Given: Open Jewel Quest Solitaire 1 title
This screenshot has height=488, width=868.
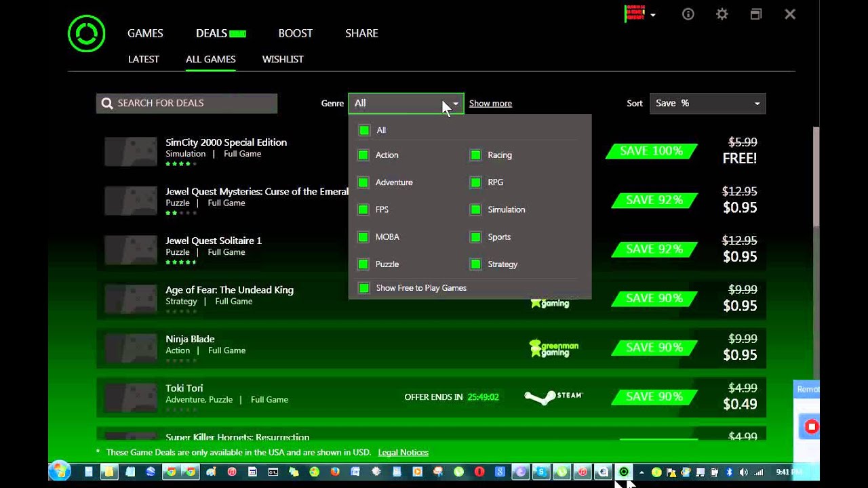Looking at the screenshot, I should [213, 241].
